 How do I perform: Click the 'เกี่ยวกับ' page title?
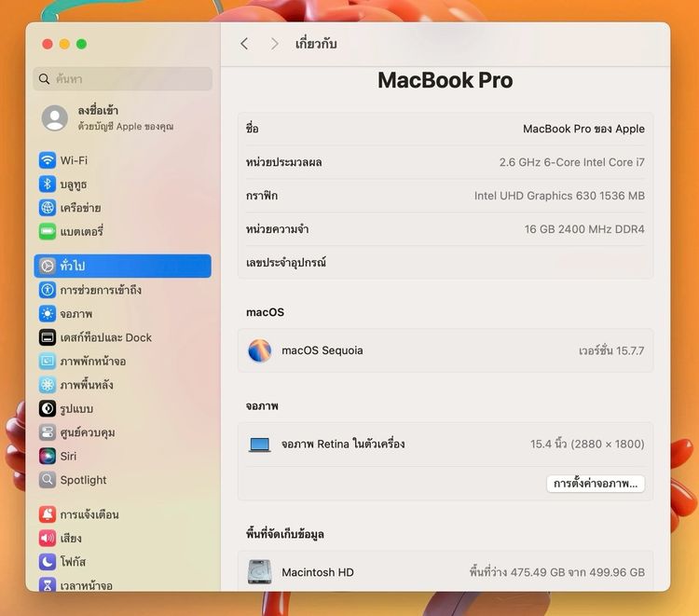point(316,44)
